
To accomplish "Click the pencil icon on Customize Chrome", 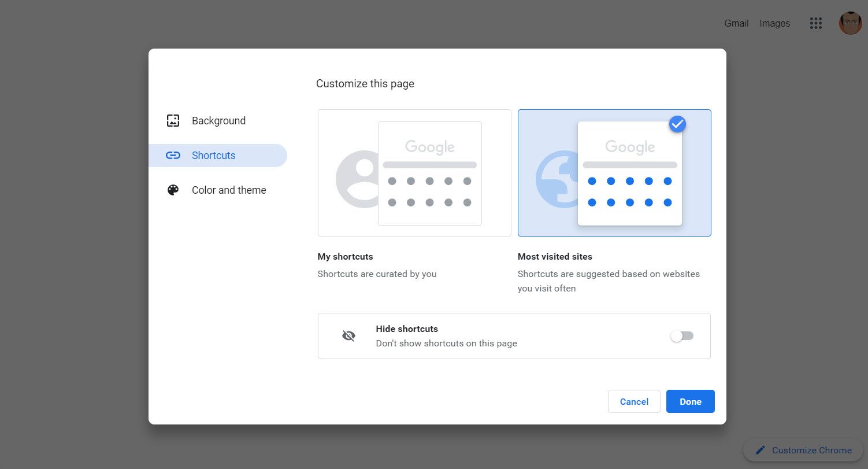I will pyautogui.click(x=762, y=450).
